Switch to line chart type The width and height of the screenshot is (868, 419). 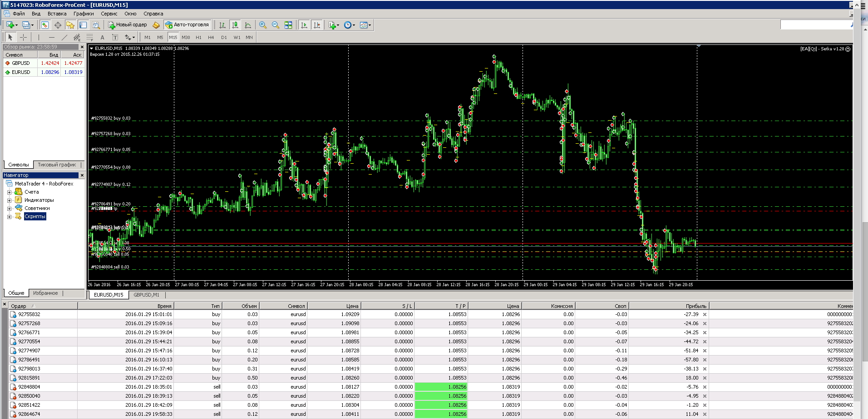[247, 25]
